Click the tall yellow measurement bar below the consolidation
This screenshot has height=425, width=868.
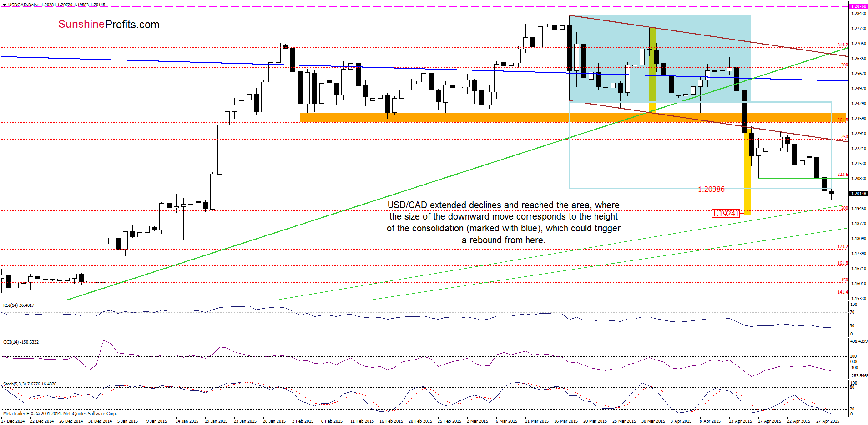(747, 172)
